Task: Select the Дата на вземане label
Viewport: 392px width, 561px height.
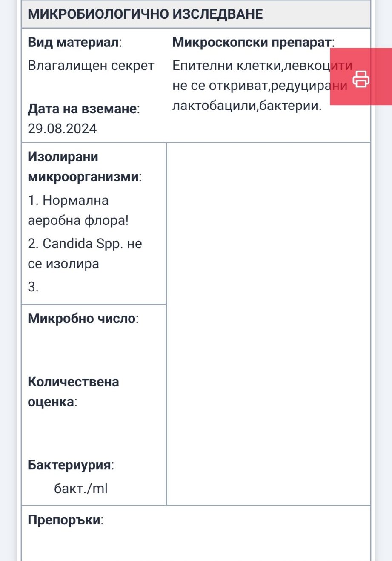Action: [83, 109]
